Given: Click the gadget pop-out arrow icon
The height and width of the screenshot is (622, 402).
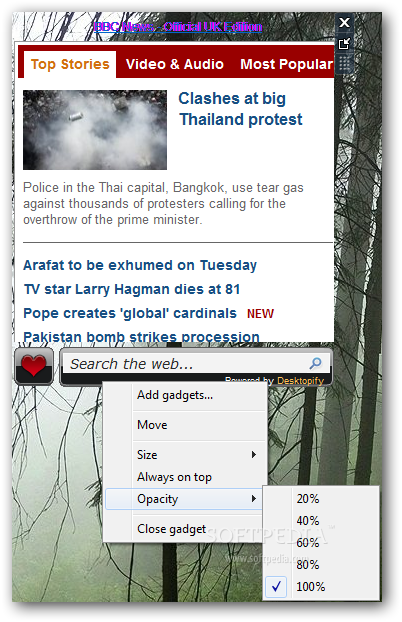Looking at the screenshot, I should pyautogui.click(x=344, y=43).
